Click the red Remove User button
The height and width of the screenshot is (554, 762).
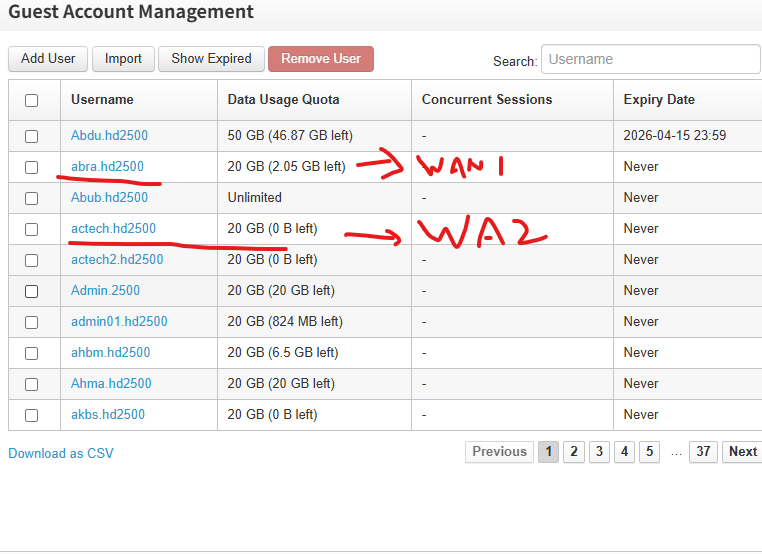[320, 59]
